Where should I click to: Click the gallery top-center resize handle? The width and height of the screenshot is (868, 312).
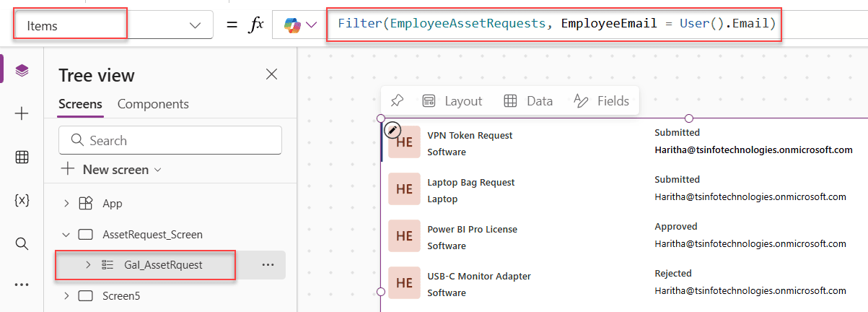(x=688, y=118)
